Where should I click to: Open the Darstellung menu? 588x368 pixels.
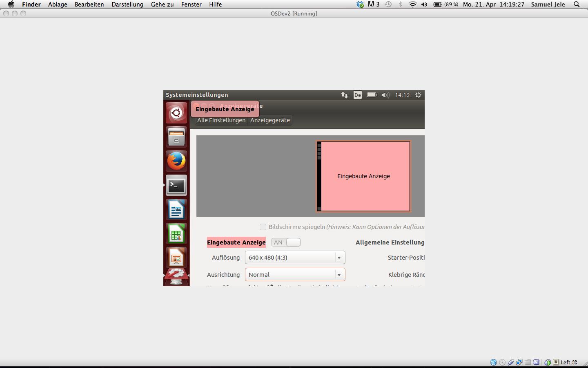pyautogui.click(x=127, y=4)
